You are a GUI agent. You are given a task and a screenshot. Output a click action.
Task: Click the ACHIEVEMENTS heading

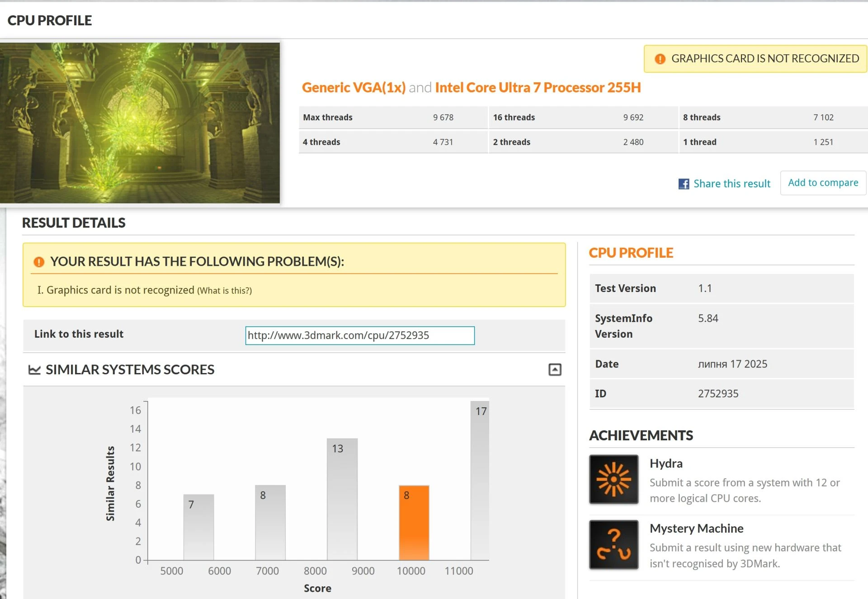641,436
